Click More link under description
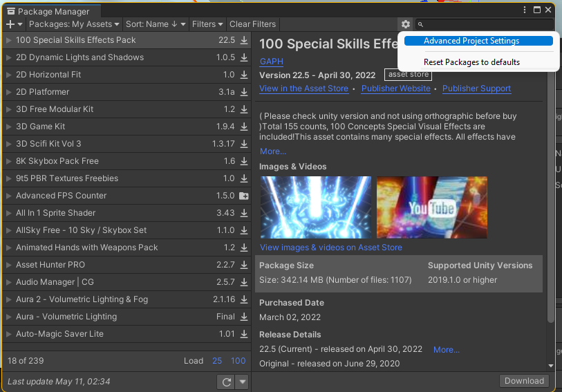562x392 pixels. pos(273,151)
